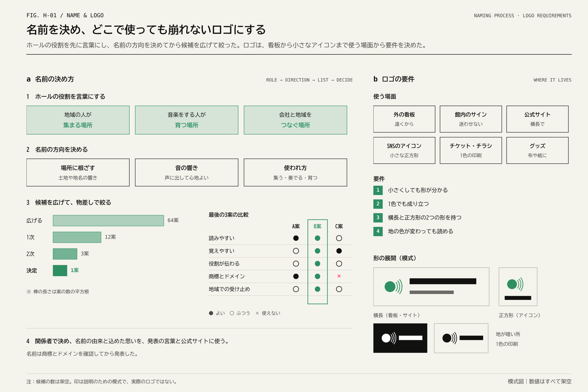Viewport: 588px width, 392px height.
Task: Click the filled circle next to よい in the legend
Action: 211,313
